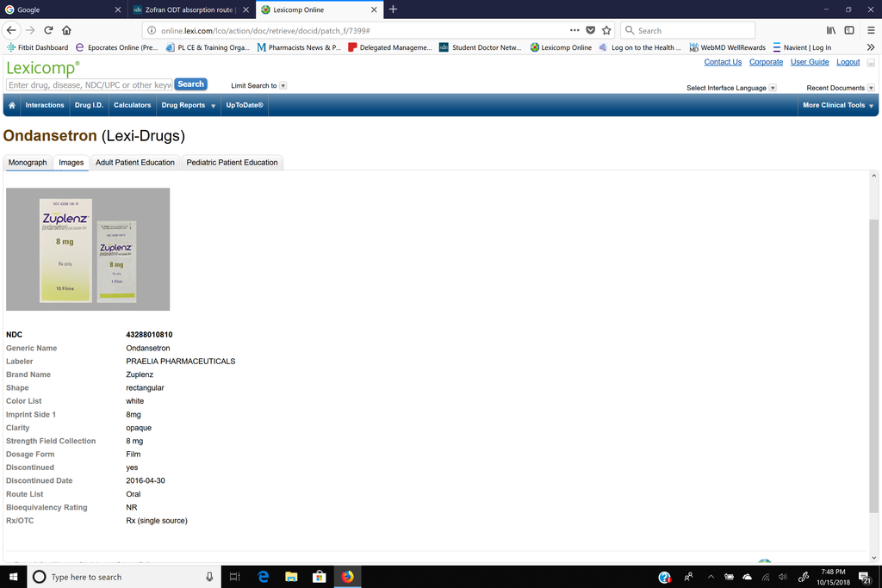Open Task View on the taskbar
The image size is (882, 588).
click(x=234, y=577)
